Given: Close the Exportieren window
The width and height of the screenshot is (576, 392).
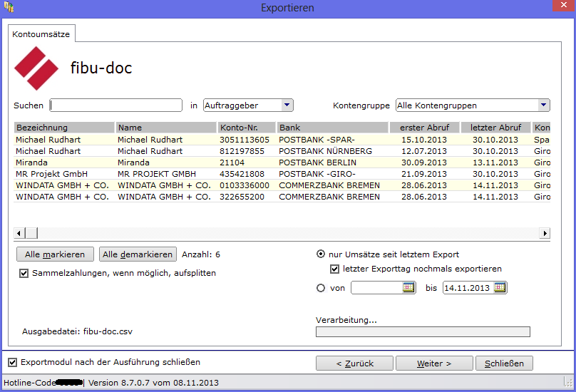Looking at the screenshot, I should (x=563, y=6).
